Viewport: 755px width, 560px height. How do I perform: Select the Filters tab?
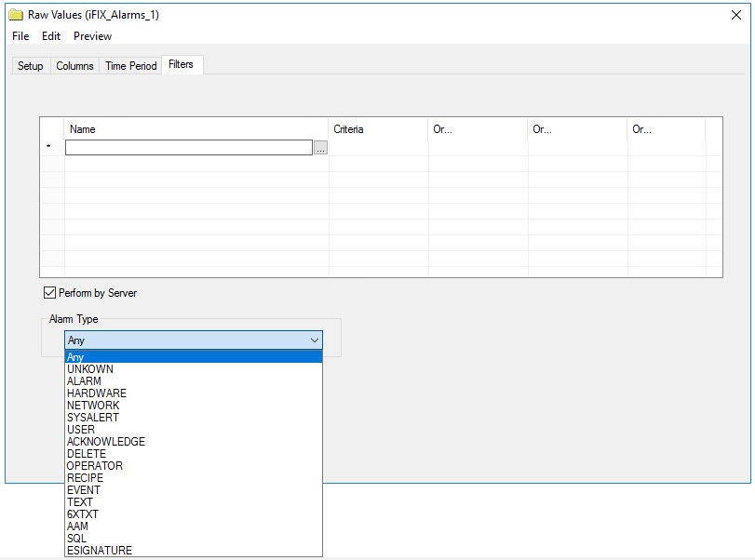(x=181, y=64)
